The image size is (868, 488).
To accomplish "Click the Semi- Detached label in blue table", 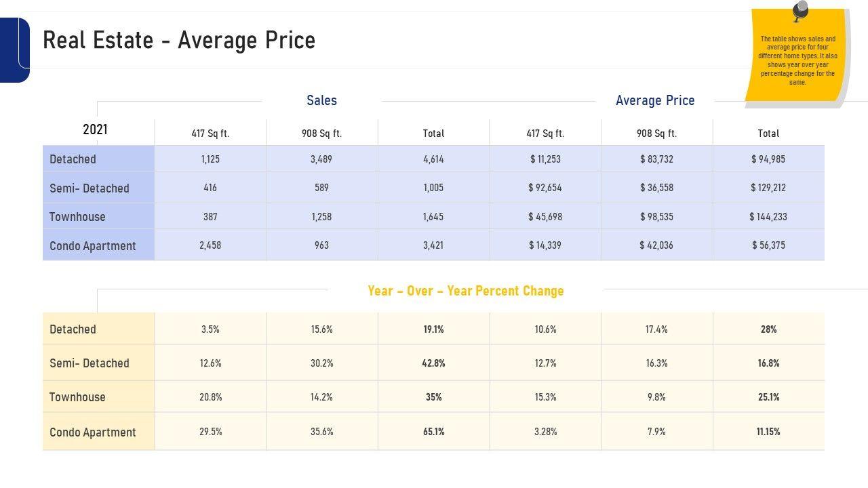I will (x=90, y=188).
